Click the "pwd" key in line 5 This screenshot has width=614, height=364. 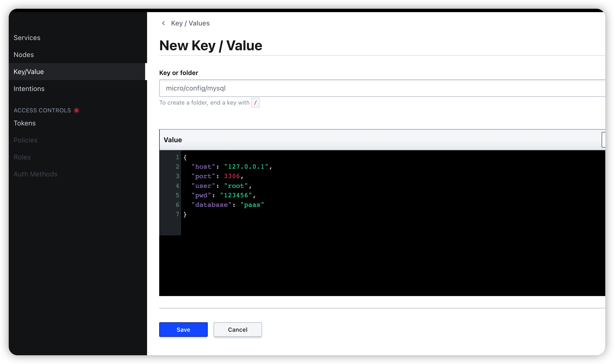pos(201,195)
